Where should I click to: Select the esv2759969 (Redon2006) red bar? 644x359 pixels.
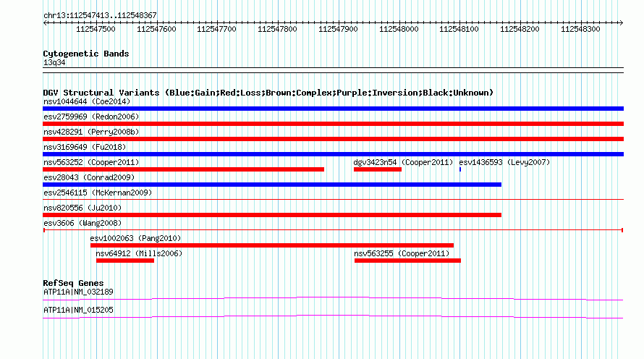333,124
